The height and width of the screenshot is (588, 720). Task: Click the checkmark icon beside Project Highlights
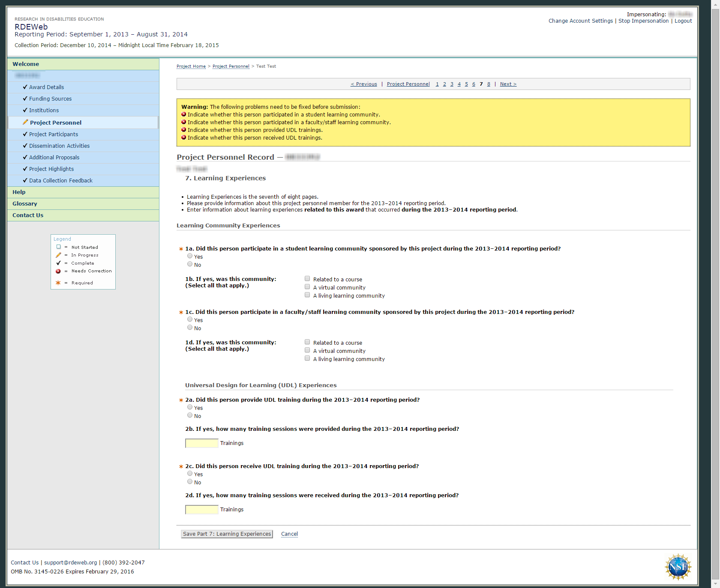click(x=25, y=169)
